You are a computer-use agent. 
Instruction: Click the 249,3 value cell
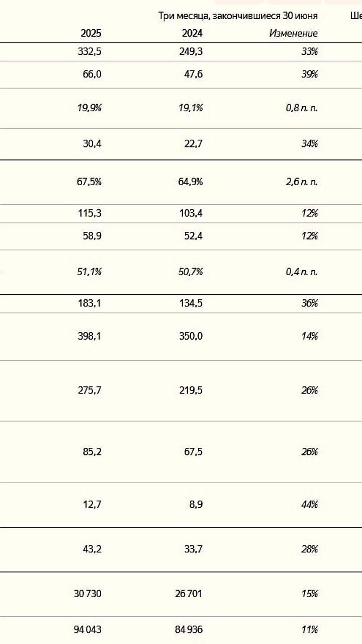coord(192,51)
